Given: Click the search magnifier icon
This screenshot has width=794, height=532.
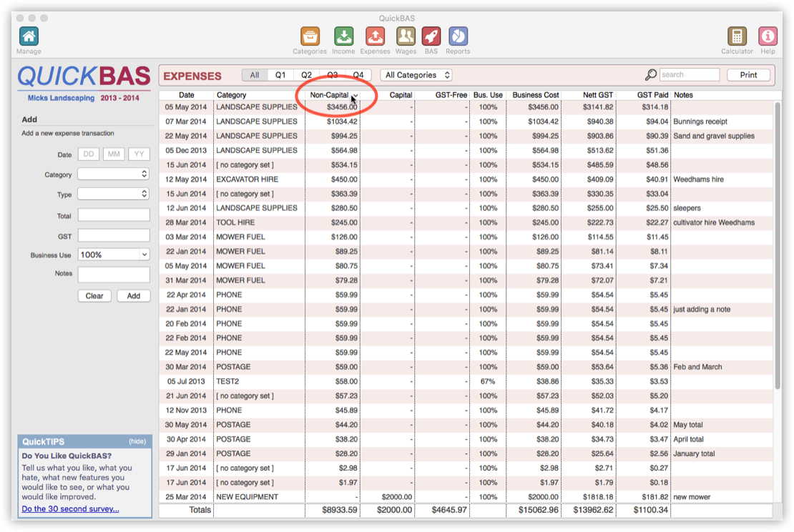Looking at the screenshot, I should [x=651, y=74].
